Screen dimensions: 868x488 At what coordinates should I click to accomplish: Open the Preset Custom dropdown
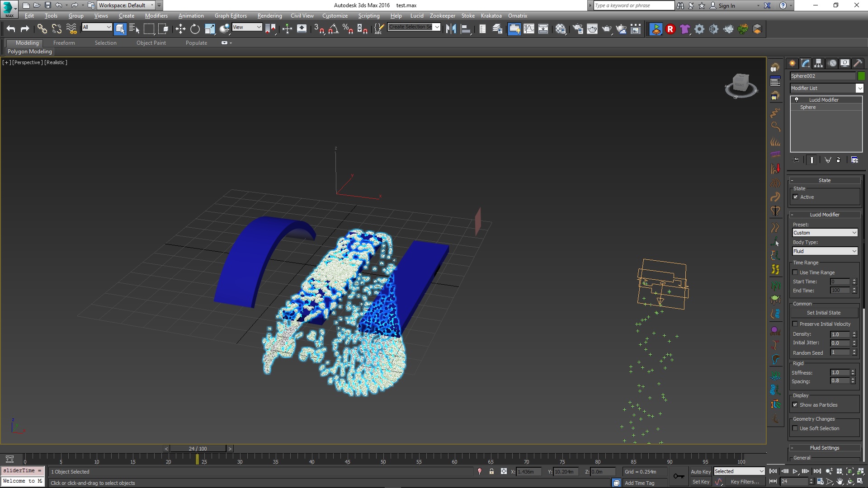825,233
